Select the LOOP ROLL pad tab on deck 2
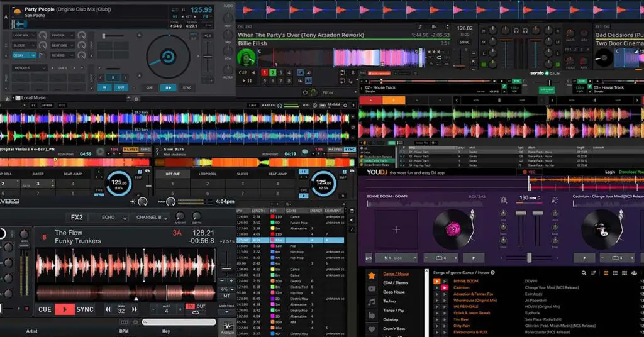Image resolution: width=644 pixels, height=337 pixels. coord(208,174)
